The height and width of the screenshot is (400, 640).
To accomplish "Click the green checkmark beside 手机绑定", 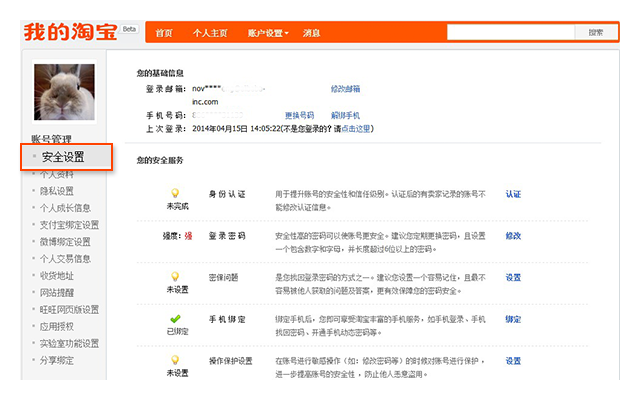I will tap(176, 316).
